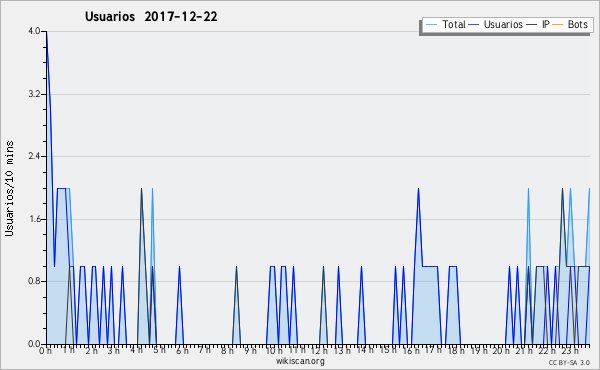Click the 0 h x-axis label
Screen dimensions: 600x370
point(45,350)
